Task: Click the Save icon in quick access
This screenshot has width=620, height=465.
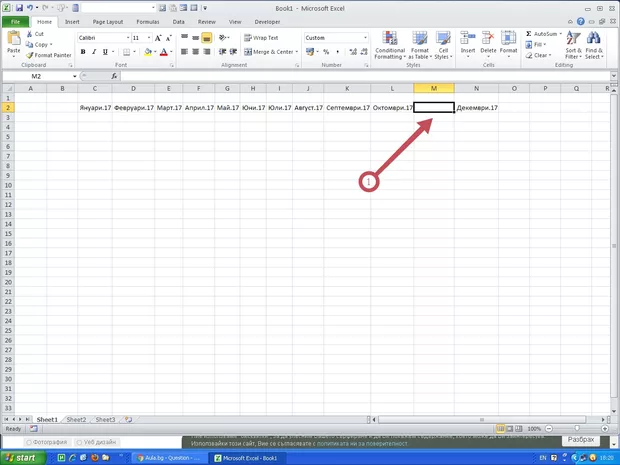Action: tap(20, 7)
